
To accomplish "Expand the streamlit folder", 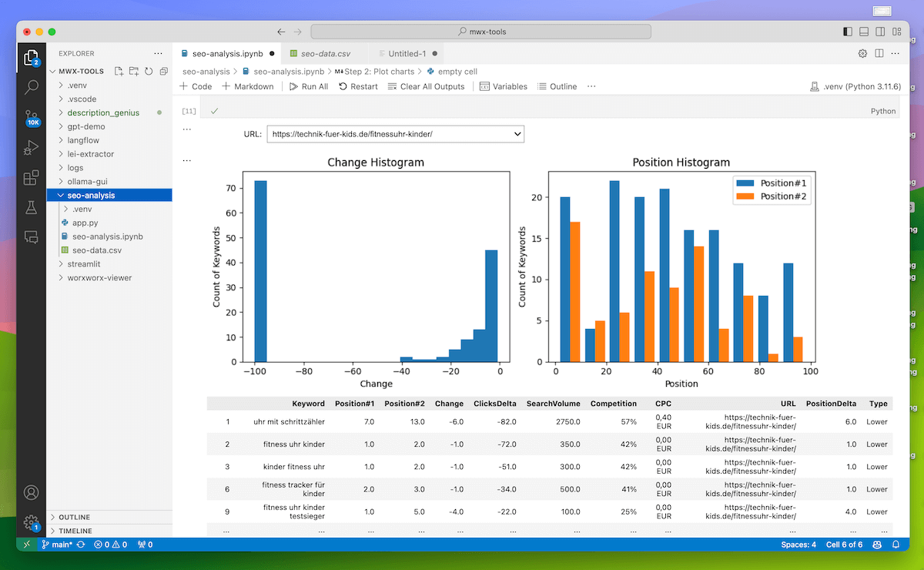I will [x=85, y=264].
